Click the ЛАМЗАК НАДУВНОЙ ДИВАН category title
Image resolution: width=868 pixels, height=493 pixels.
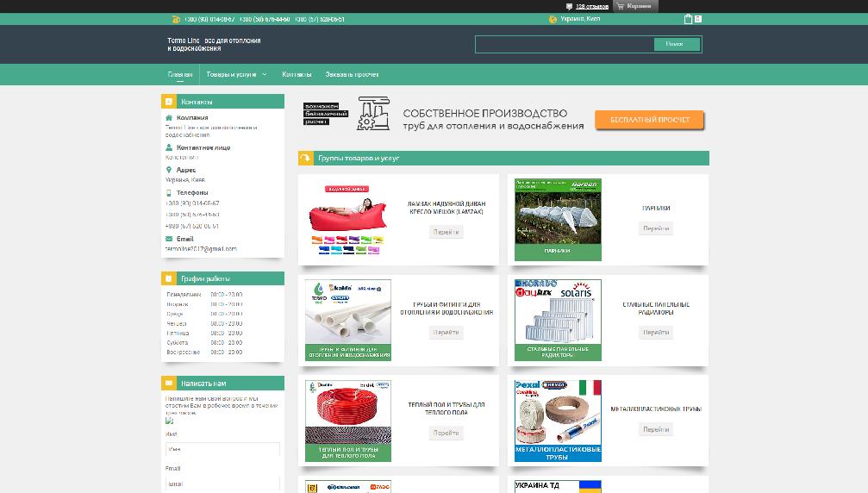[446, 208]
